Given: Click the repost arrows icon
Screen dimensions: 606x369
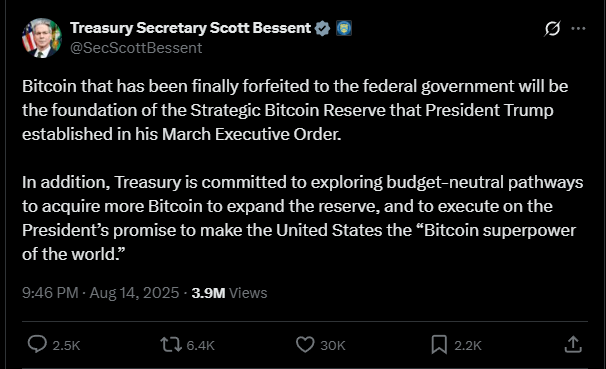Looking at the screenshot, I should click(x=171, y=344).
